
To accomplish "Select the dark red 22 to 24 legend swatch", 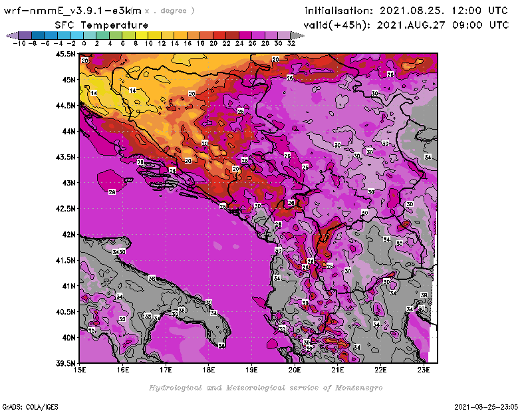I will [232, 36].
